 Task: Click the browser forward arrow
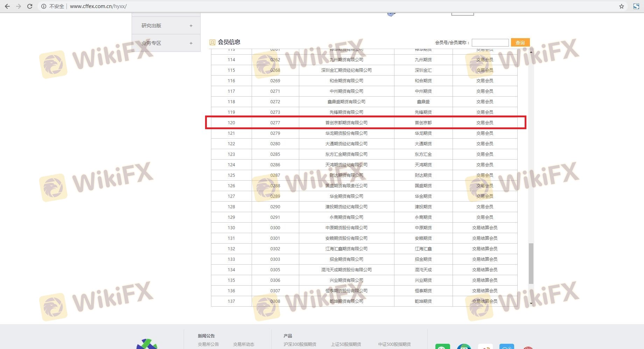pyautogui.click(x=19, y=6)
